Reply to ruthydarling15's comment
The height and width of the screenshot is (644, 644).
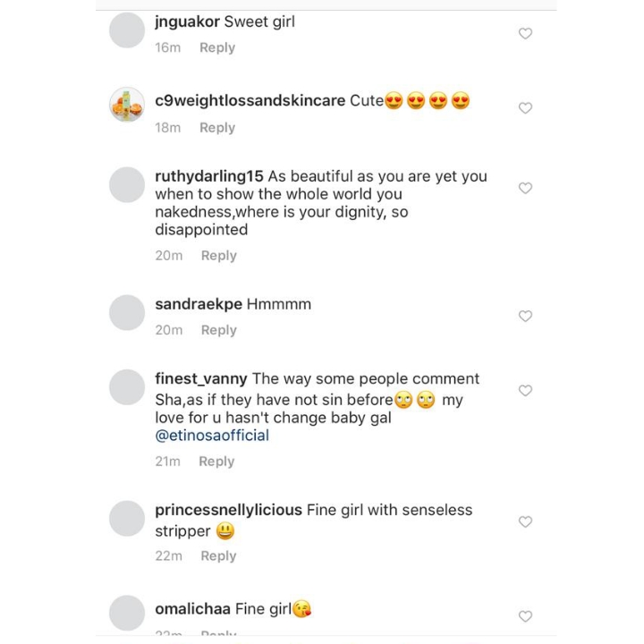[218, 255]
